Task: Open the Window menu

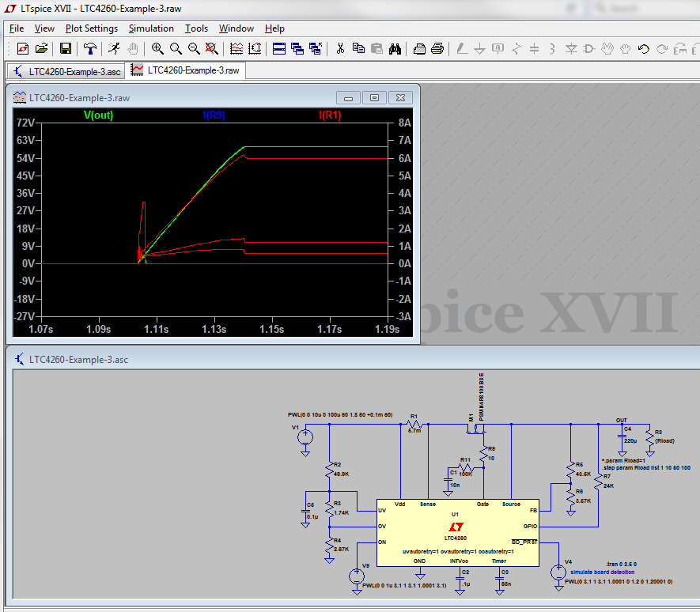Action: click(236, 28)
